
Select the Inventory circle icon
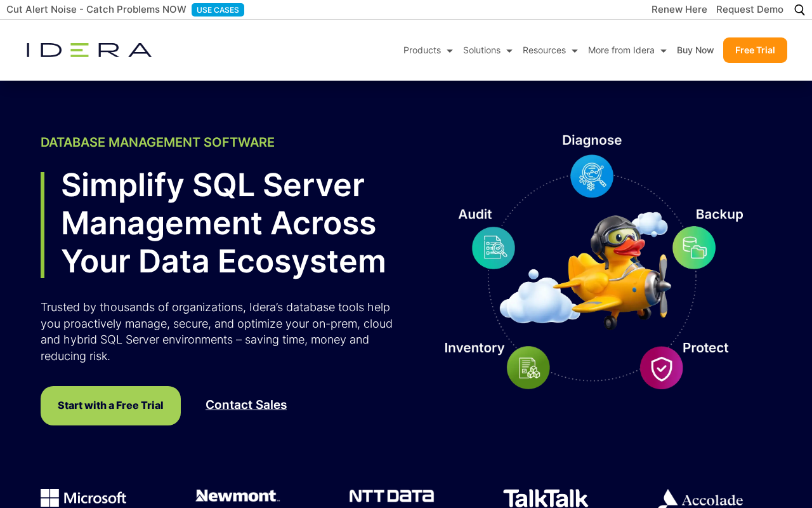coord(528,368)
